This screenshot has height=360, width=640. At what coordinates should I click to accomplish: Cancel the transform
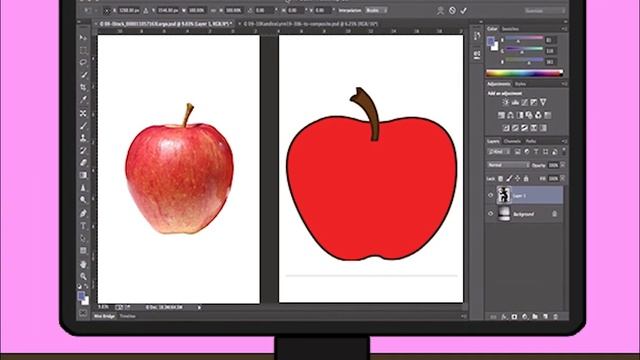(x=452, y=11)
